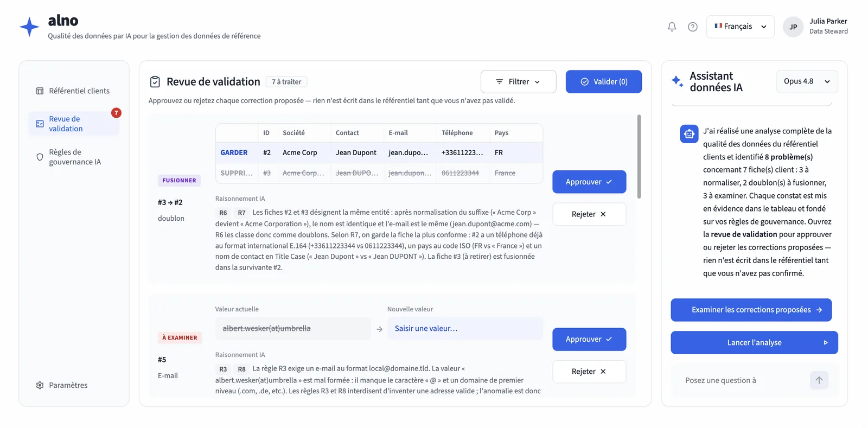Click the R7 rule chip
Image resolution: width=868 pixels, height=428 pixels.
click(241, 213)
